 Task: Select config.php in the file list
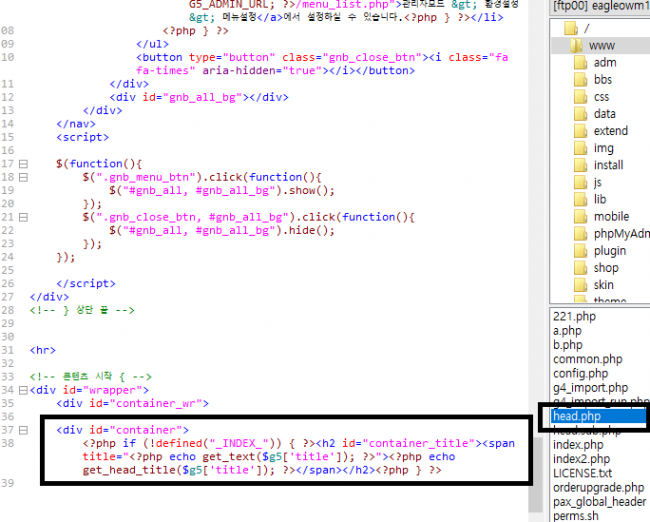580,374
